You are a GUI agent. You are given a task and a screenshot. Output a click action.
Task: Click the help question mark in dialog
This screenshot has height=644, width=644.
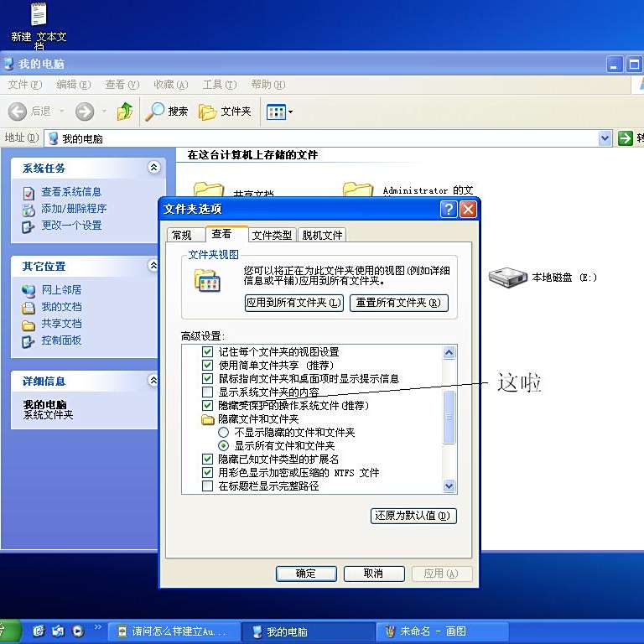449,209
